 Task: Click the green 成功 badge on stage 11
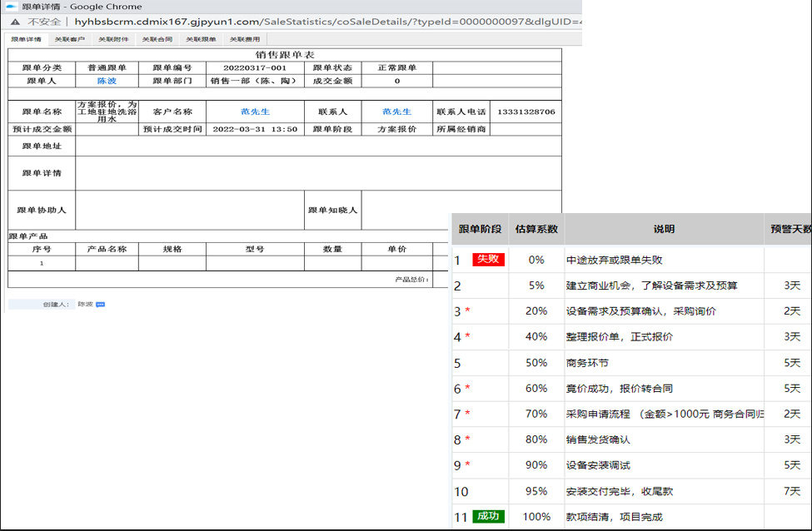click(x=489, y=517)
